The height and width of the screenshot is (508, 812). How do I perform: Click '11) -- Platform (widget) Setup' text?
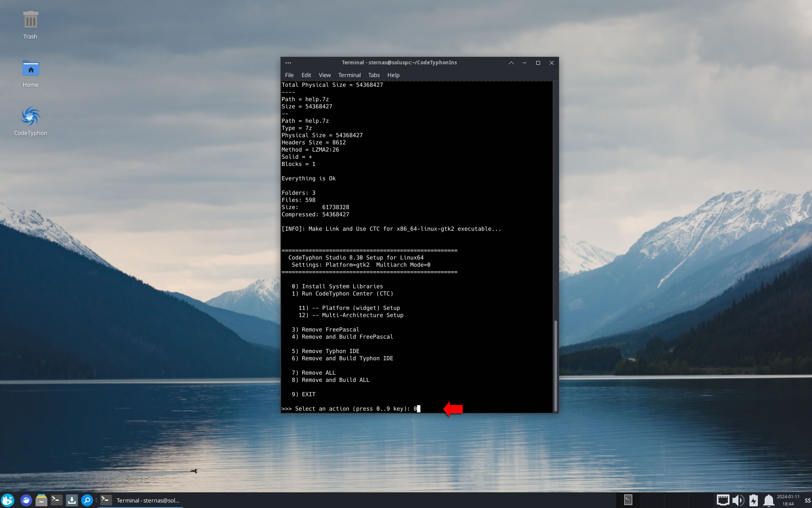coord(349,308)
